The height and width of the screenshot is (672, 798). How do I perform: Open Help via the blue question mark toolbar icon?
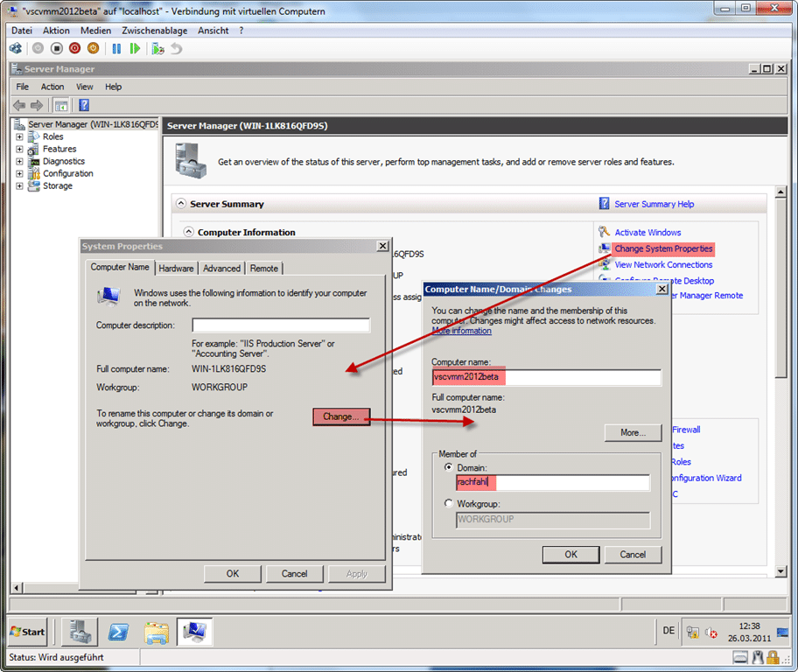pyautogui.click(x=84, y=105)
